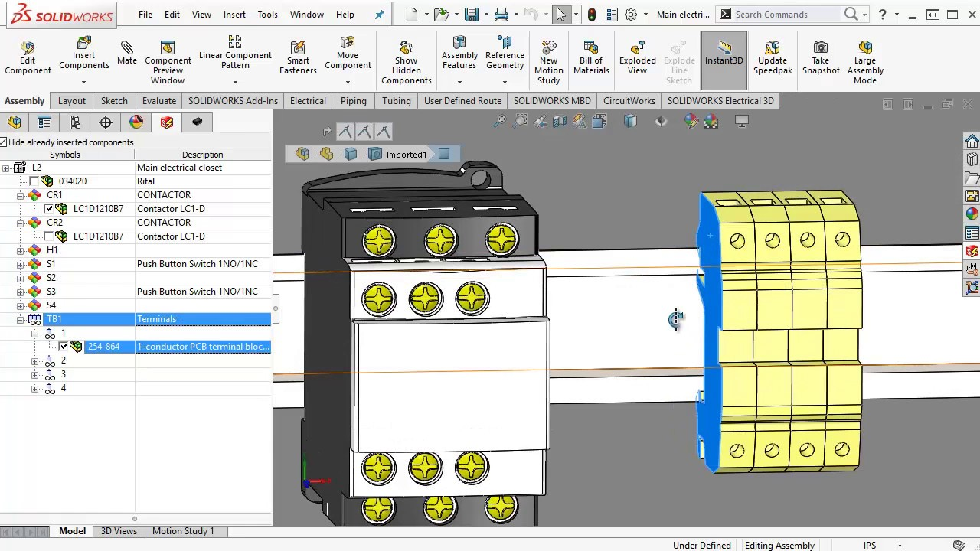
Task: Start a New Motion Study
Action: (548, 63)
